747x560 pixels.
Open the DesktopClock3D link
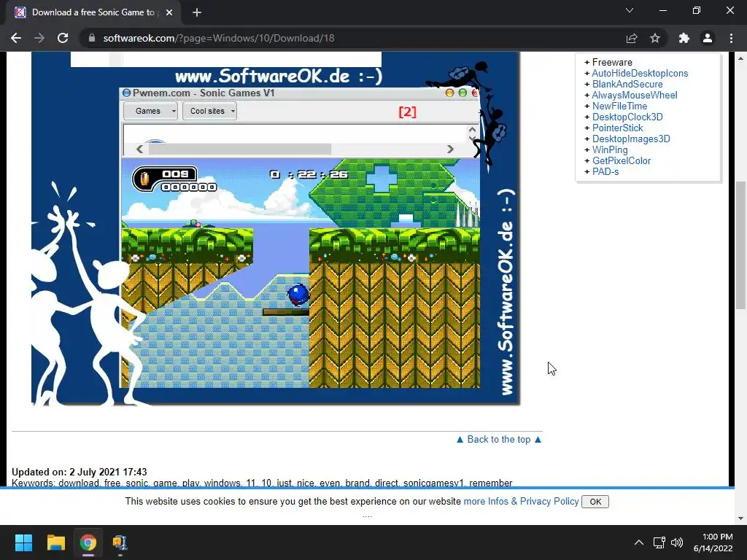pos(627,117)
